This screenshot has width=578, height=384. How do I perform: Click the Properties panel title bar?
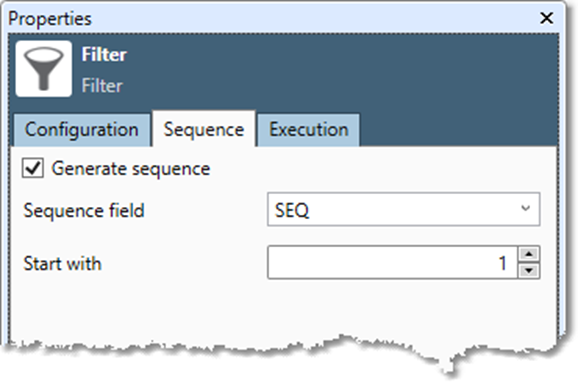[273, 18]
